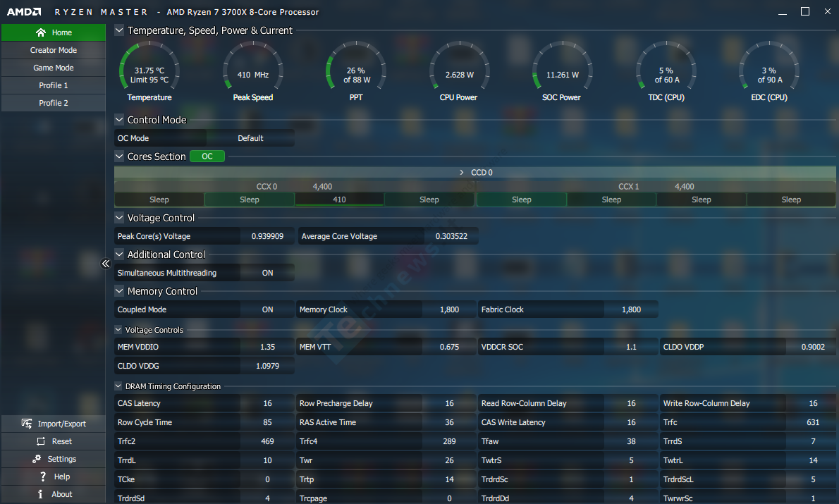Switch to Game Mode tab
The height and width of the screenshot is (504, 839).
tap(54, 68)
